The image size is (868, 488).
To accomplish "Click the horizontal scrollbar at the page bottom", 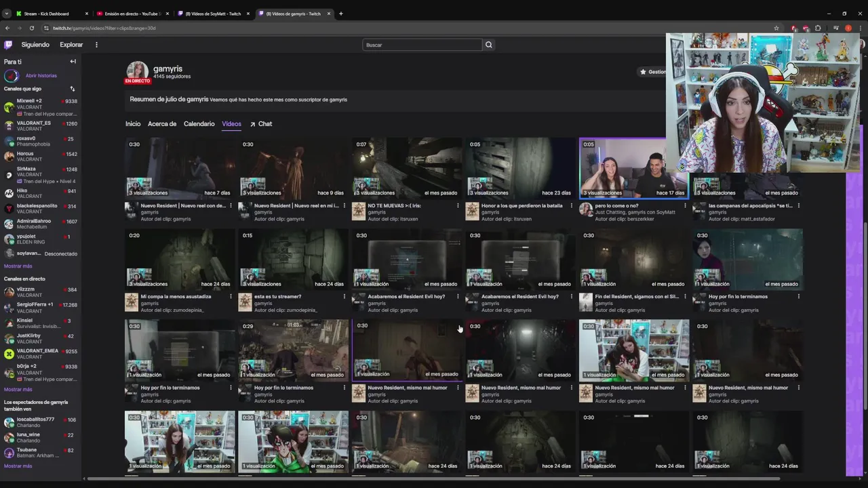I will [x=434, y=479].
